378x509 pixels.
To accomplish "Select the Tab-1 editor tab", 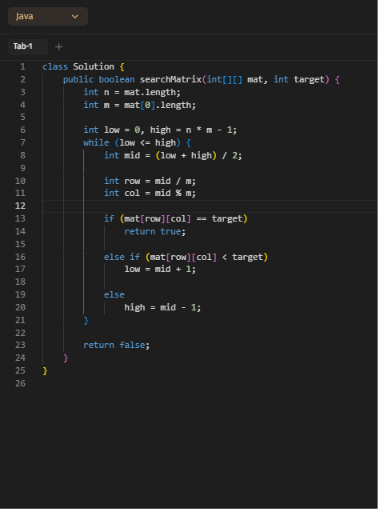I will coord(28,46).
